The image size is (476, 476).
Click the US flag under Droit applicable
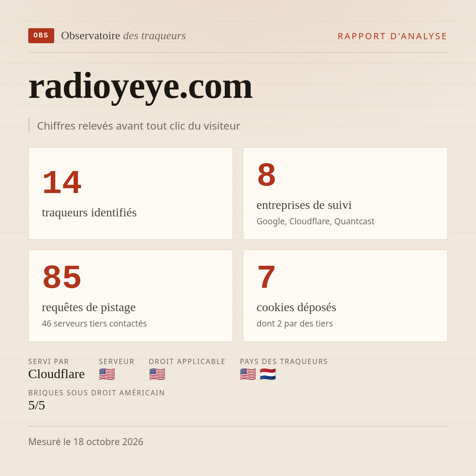coord(157,374)
